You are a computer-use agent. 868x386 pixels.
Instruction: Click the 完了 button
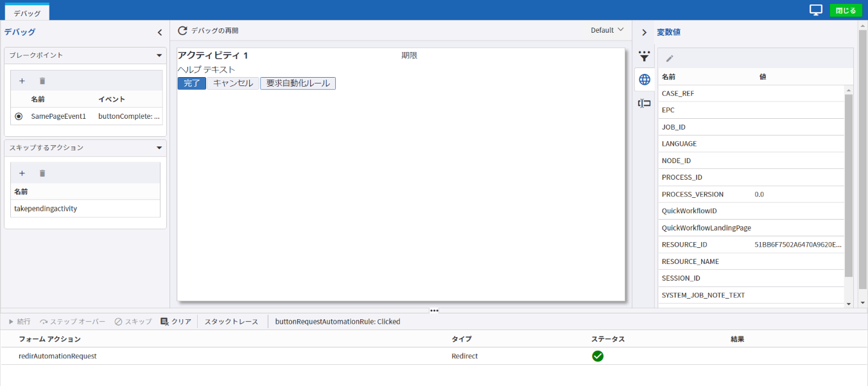[191, 83]
